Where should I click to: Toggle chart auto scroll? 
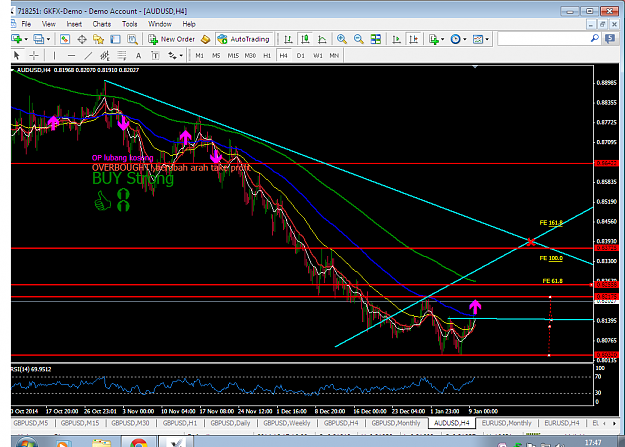coord(396,39)
